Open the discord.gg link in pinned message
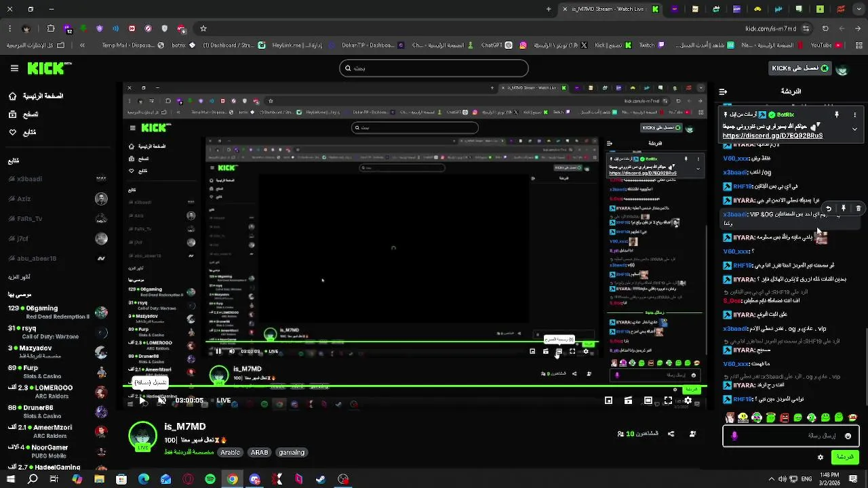Screen dimensions: 868x488 pyautogui.click(x=772, y=136)
